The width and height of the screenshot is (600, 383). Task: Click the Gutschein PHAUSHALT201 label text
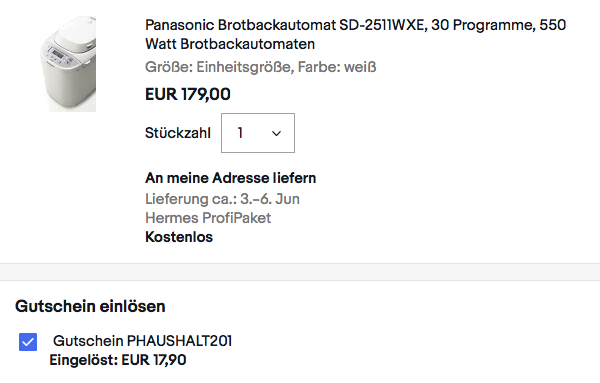click(x=142, y=341)
